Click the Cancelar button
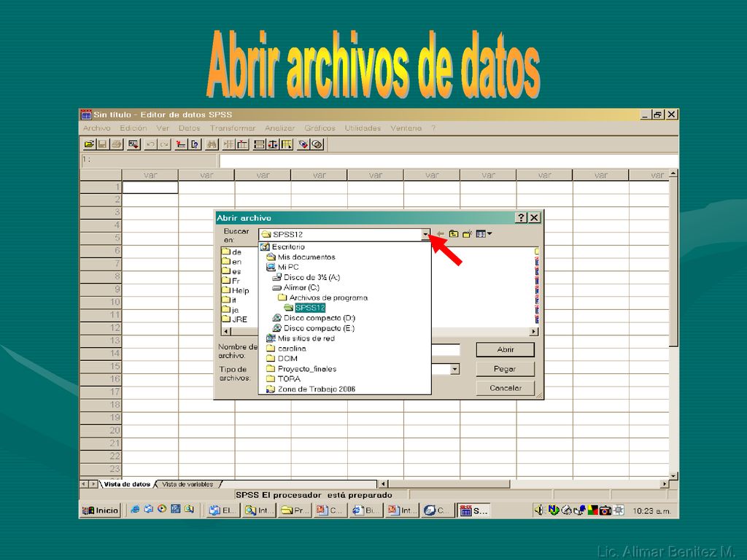Screen dimensions: 747x560 pyautogui.click(x=505, y=388)
